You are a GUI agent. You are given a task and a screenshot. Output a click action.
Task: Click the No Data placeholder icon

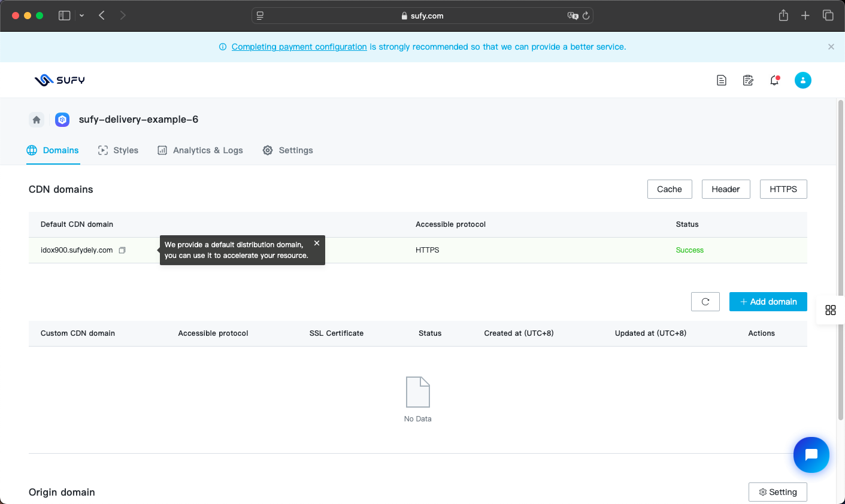(418, 392)
